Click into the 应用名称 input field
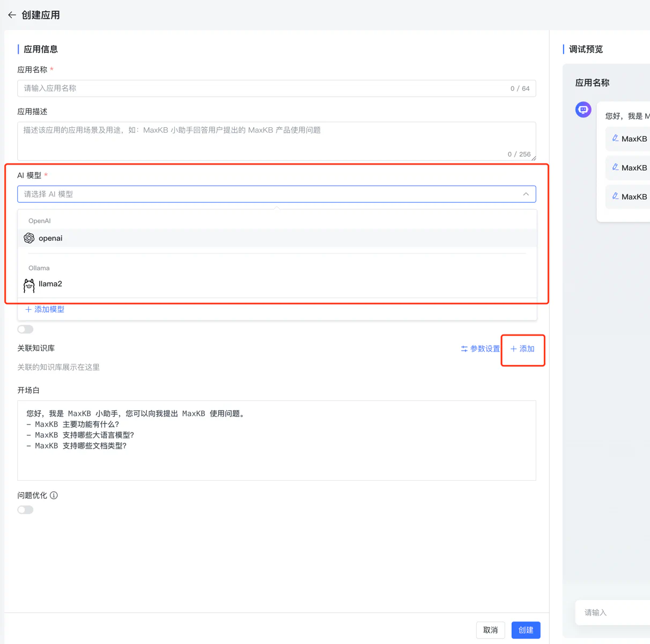 point(263,89)
